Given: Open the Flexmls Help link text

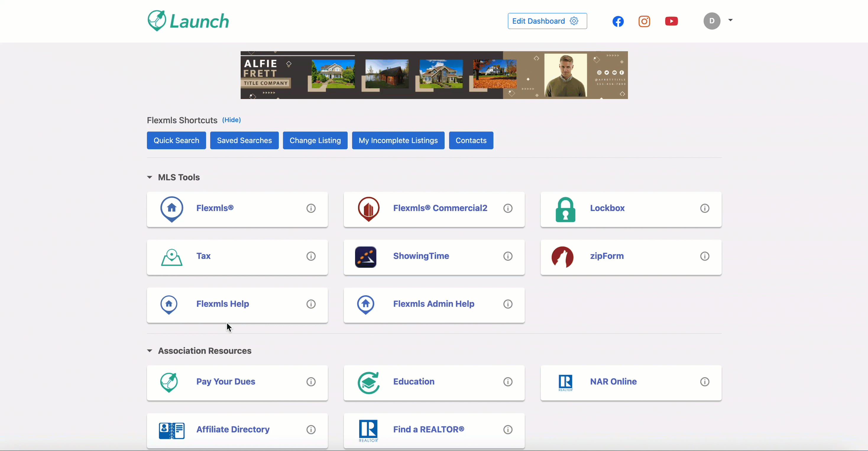Looking at the screenshot, I should click(222, 304).
